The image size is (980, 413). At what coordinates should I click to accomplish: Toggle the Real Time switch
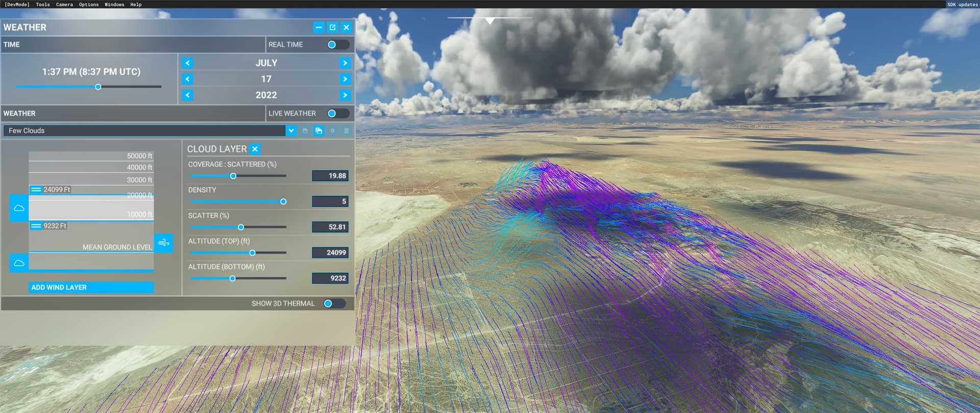coord(338,45)
